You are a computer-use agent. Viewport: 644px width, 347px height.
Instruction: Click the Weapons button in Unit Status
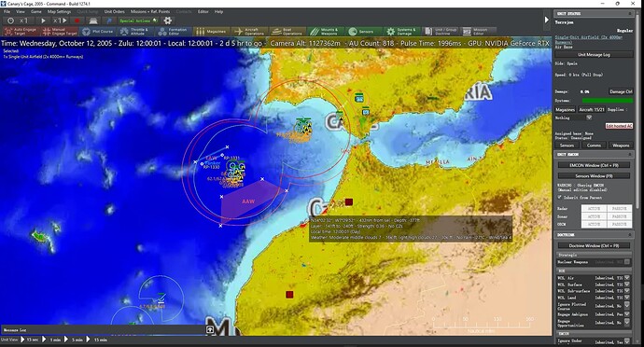[621, 146]
